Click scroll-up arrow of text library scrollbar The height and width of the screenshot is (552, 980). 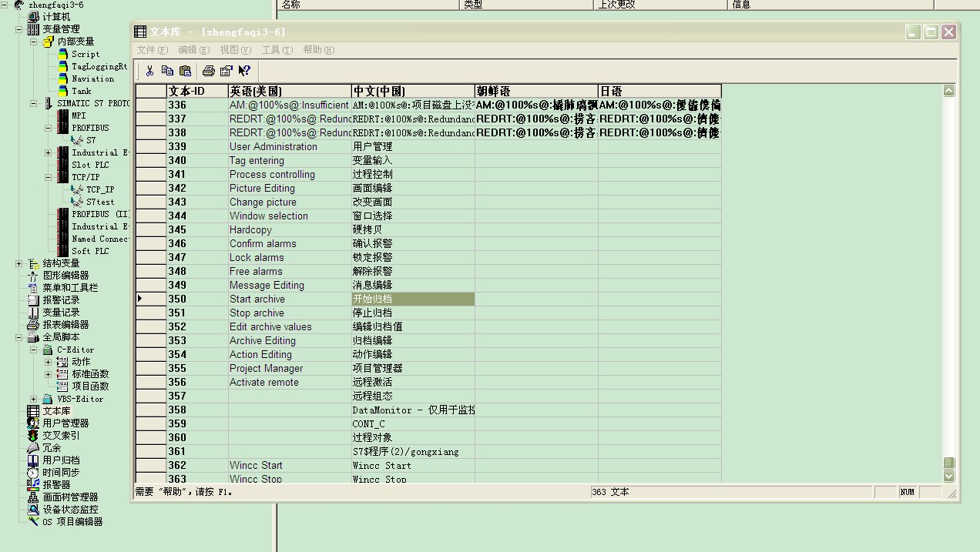pyautogui.click(x=949, y=91)
